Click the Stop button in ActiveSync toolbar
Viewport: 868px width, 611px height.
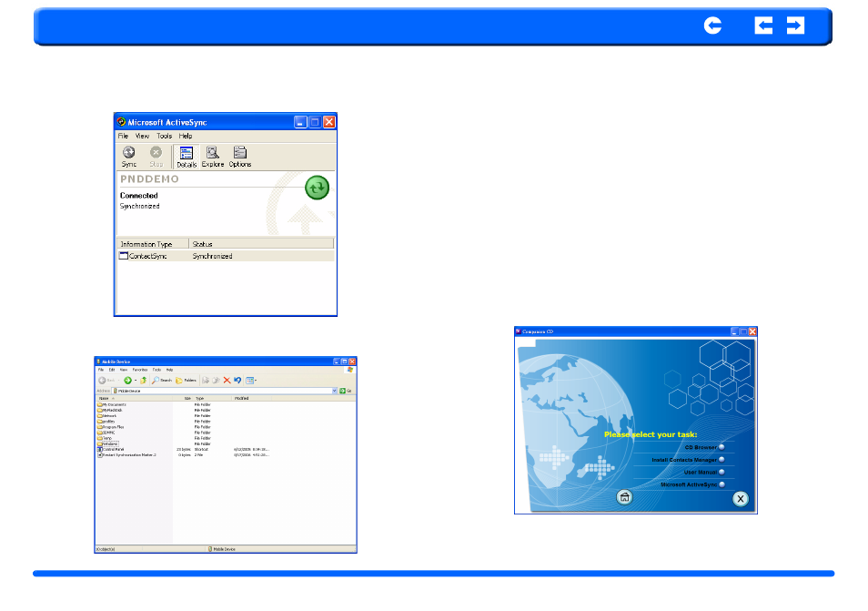tap(156, 157)
